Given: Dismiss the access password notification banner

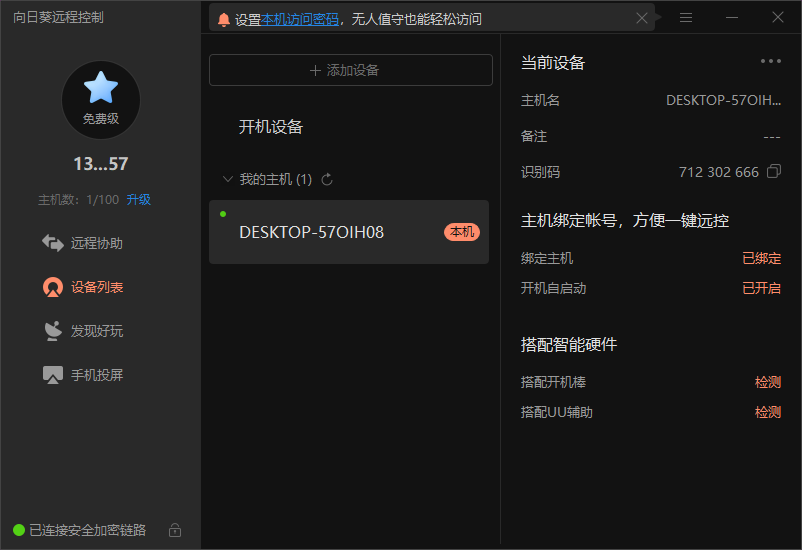Looking at the screenshot, I should coord(642,18).
